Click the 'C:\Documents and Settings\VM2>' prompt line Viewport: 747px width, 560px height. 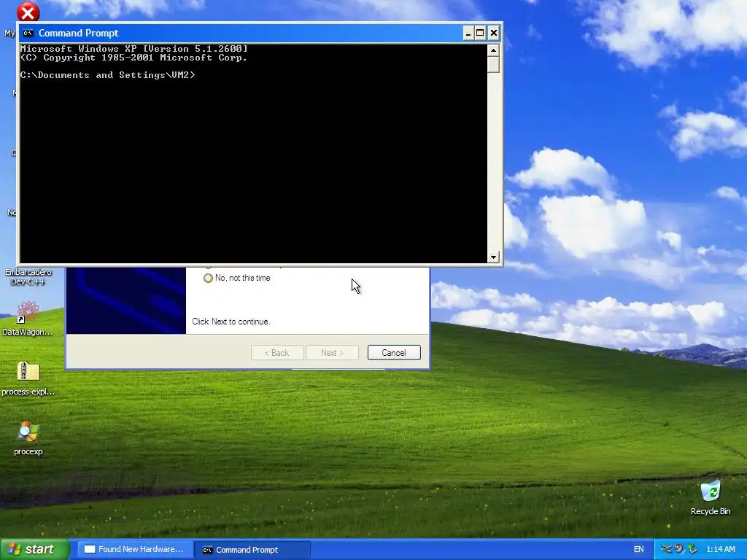108,75
